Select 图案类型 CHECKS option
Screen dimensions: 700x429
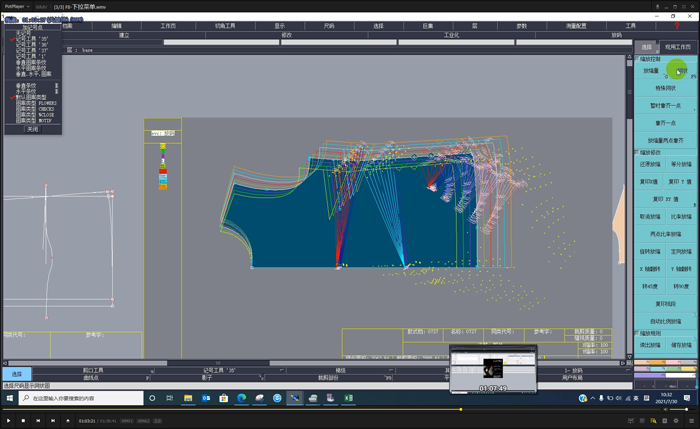coord(35,109)
